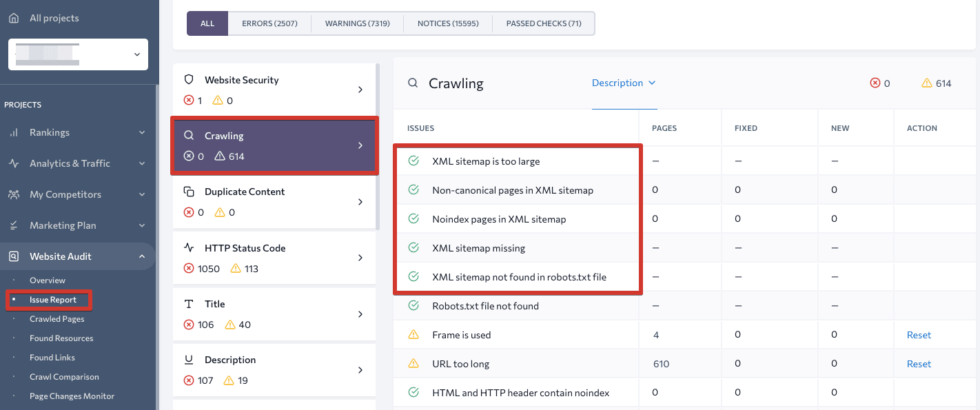Click Reset for Frame is used
The image size is (980, 410).
pyautogui.click(x=919, y=335)
